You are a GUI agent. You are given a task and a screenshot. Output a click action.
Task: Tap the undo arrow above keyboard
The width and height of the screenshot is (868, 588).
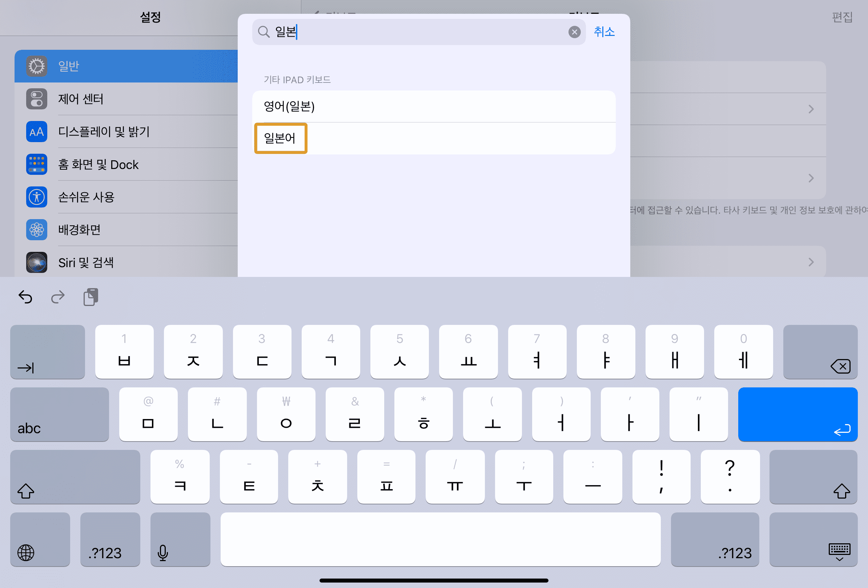click(x=25, y=297)
